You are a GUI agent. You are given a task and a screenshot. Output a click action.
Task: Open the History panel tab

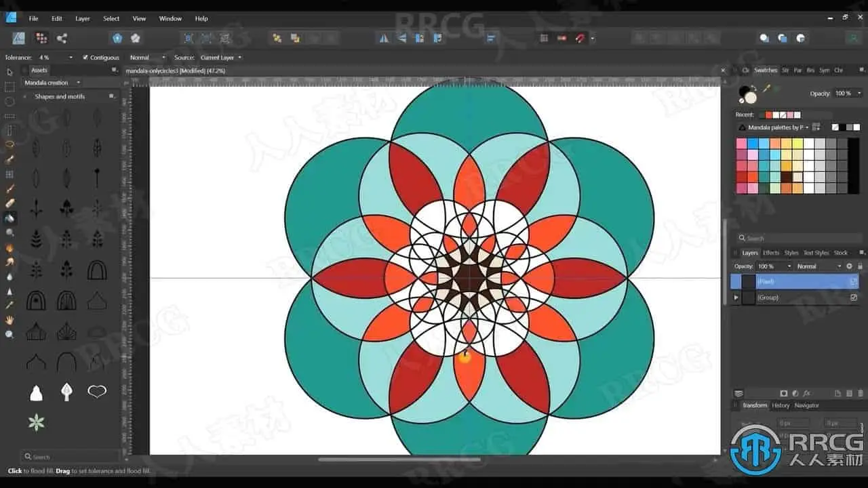point(781,405)
